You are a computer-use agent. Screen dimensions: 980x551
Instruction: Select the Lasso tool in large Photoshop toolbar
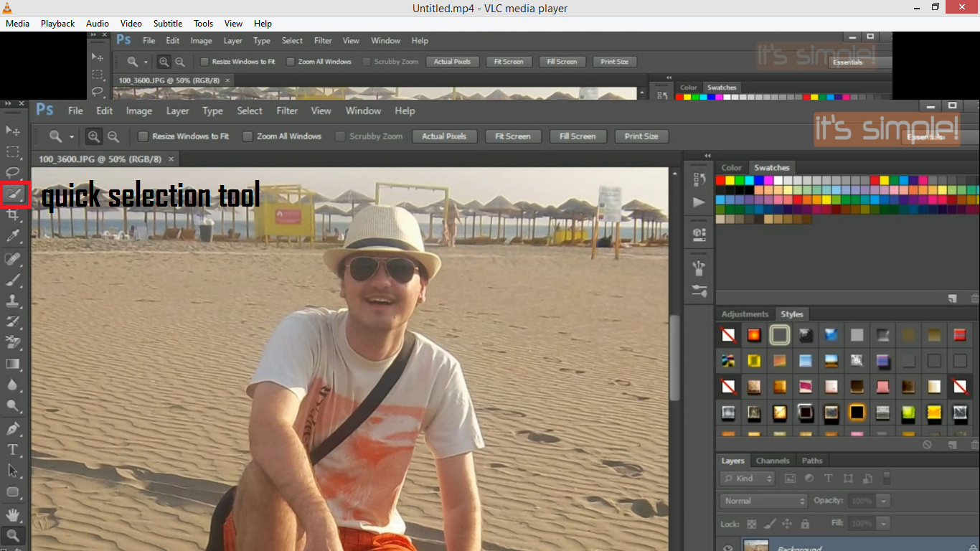coord(13,172)
